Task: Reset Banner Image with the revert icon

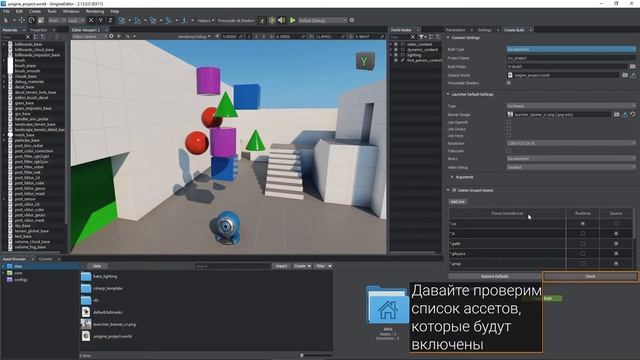Action: tap(633, 115)
